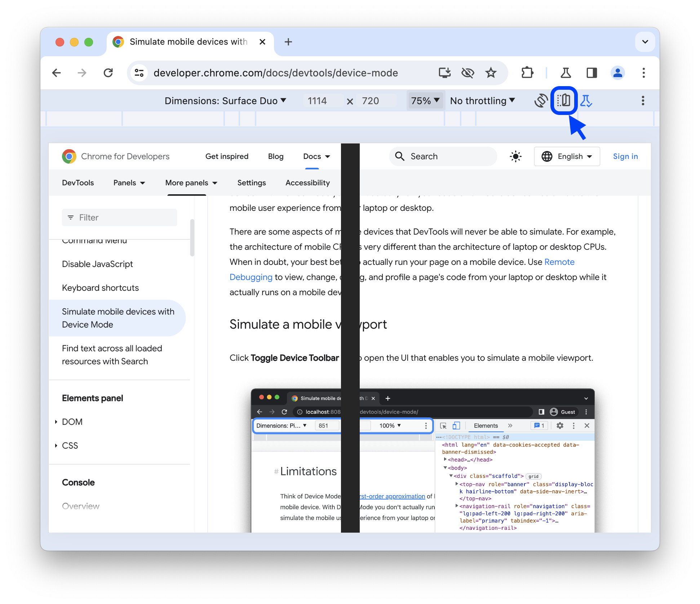This screenshot has width=700, height=604.
Task: Click the Sign in button
Action: click(x=625, y=157)
